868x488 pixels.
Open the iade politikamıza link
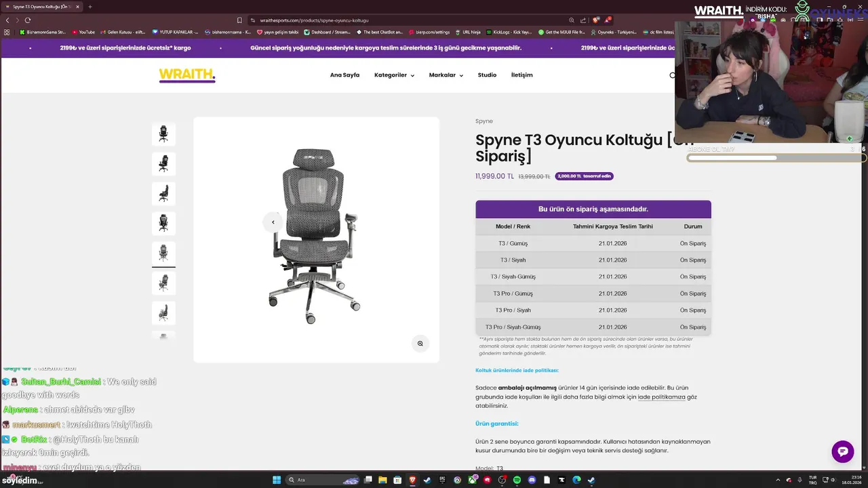click(x=662, y=397)
